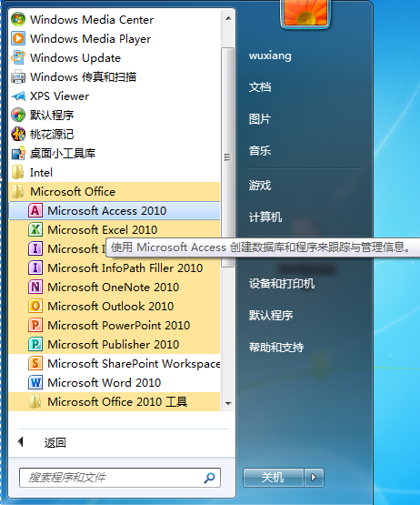Open the wuxiang user folder
420x505 pixels.
click(x=270, y=56)
